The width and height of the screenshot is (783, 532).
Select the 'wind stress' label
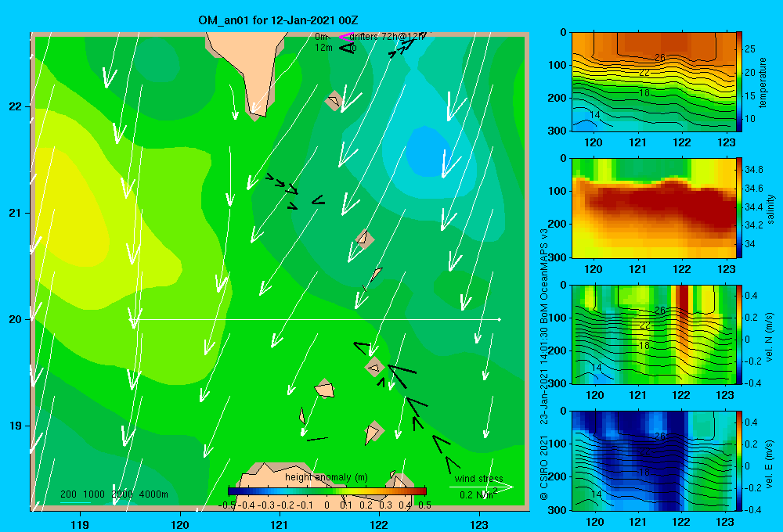(x=479, y=478)
